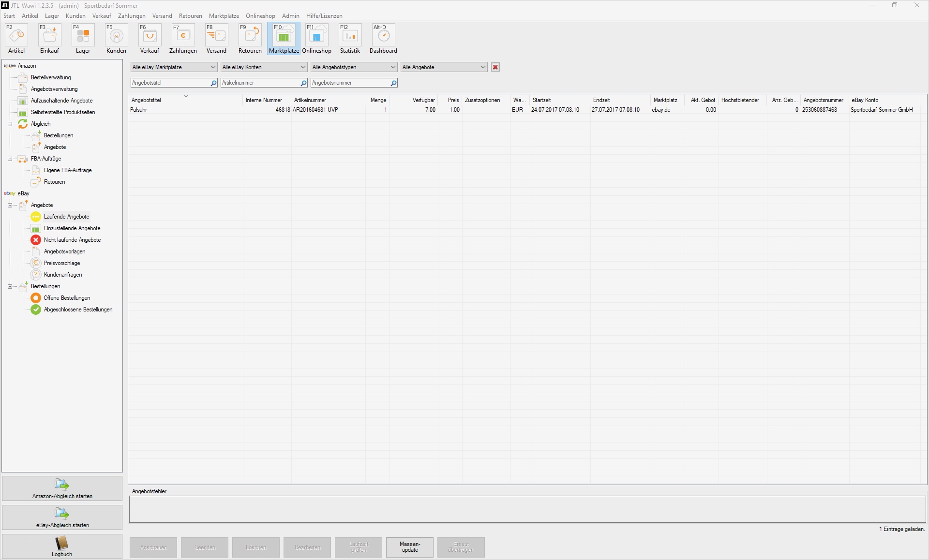The height and width of the screenshot is (560, 929).
Task: Expand Alle Angebotstypen combo box
Action: (x=354, y=67)
